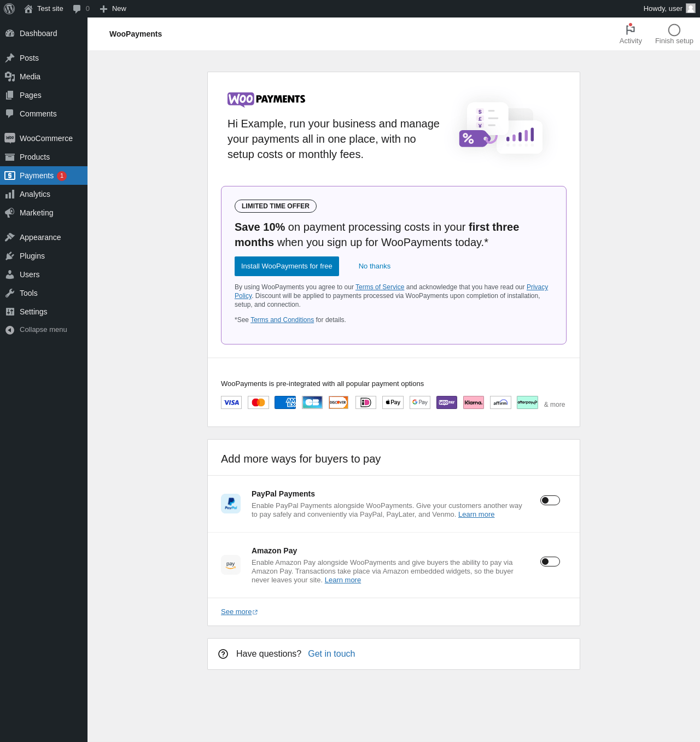
Task: Click the Howdy, user account text
Action: point(663,9)
